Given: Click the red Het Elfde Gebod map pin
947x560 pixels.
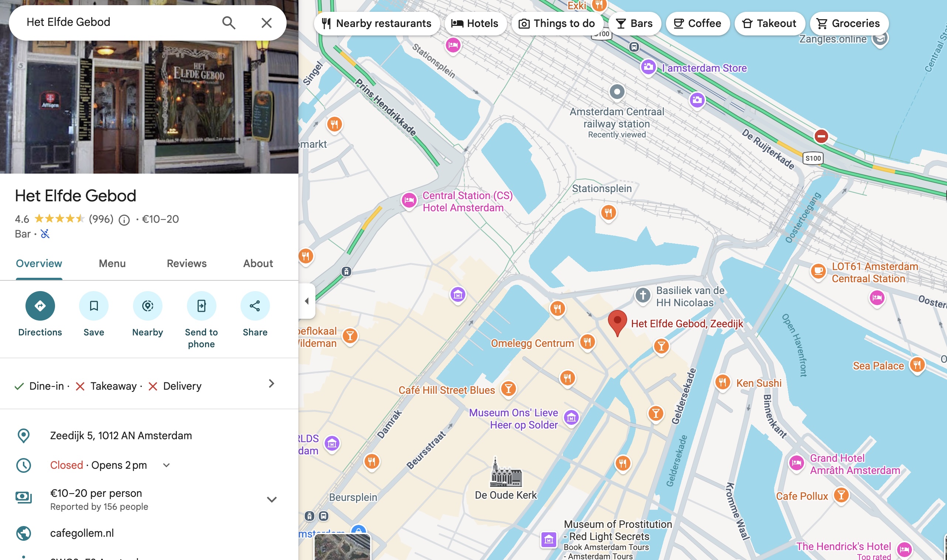Looking at the screenshot, I should coord(617,322).
